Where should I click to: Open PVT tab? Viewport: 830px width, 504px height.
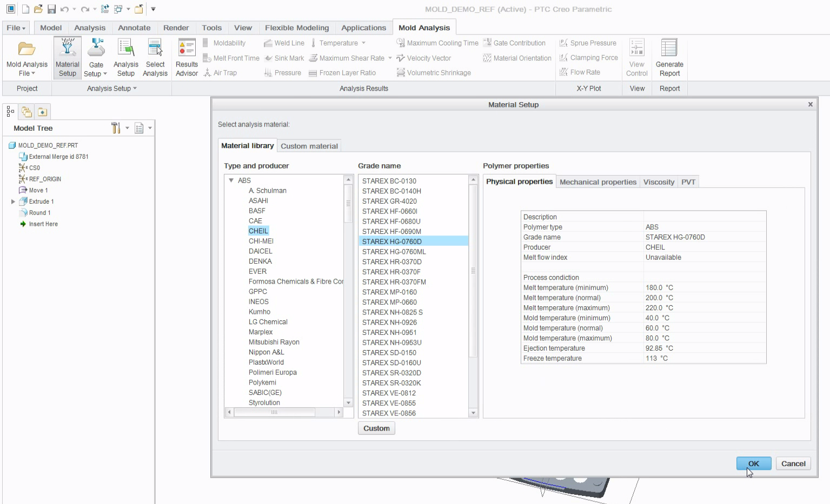[688, 182]
